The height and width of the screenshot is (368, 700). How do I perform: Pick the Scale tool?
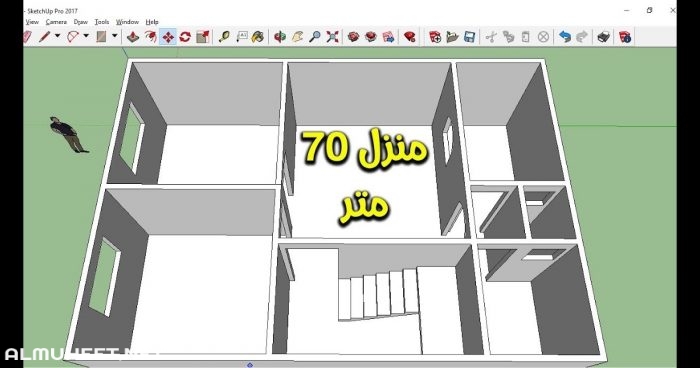[x=202, y=37]
